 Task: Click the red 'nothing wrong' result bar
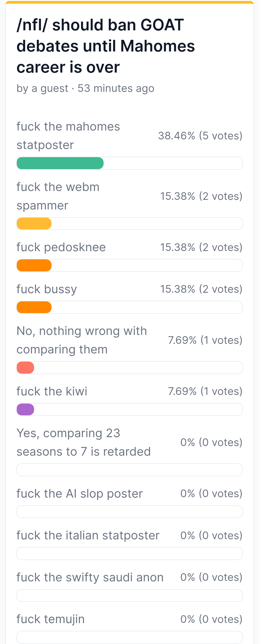pos(25,368)
